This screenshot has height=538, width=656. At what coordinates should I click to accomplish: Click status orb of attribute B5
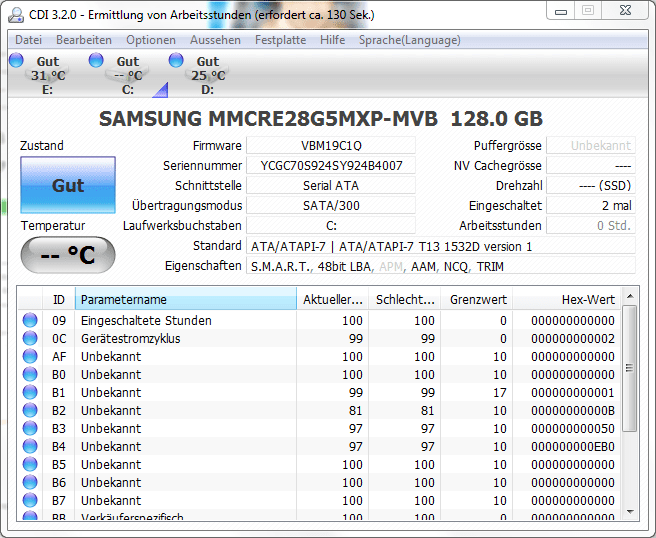pyautogui.click(x=30, y=464)
